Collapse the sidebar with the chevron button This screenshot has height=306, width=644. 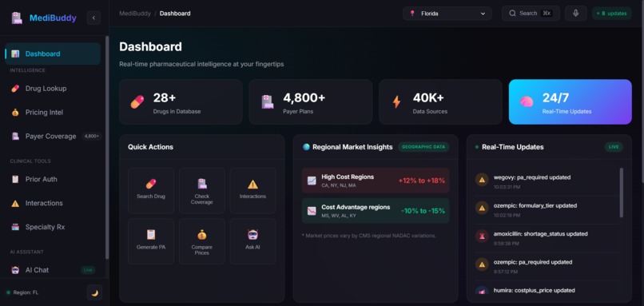point(93,18)
